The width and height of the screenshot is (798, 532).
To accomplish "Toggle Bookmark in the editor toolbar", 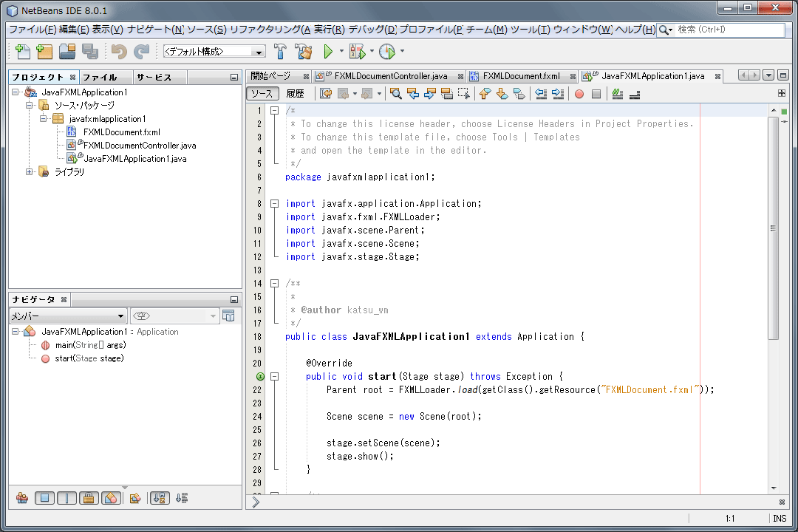I will coord(519,94).
